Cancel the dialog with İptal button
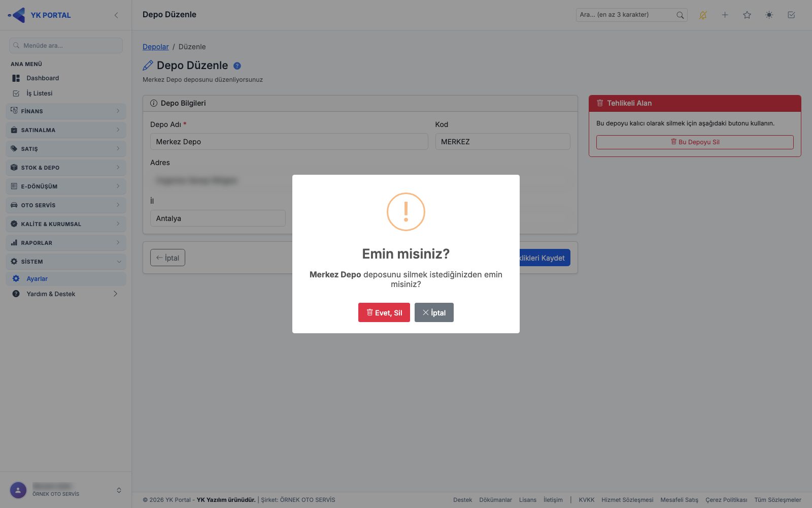Viewport: 812px width, 508px height. (434, 312)
